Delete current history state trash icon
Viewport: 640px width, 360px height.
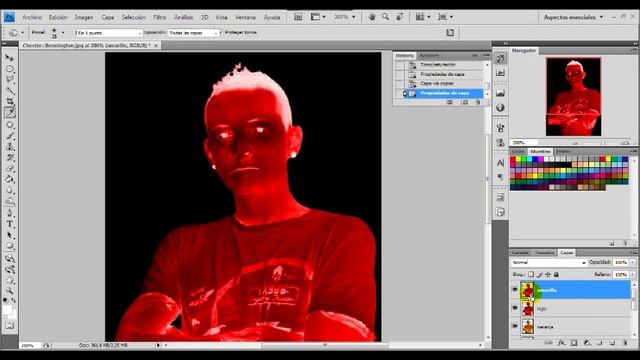[478, 102]
